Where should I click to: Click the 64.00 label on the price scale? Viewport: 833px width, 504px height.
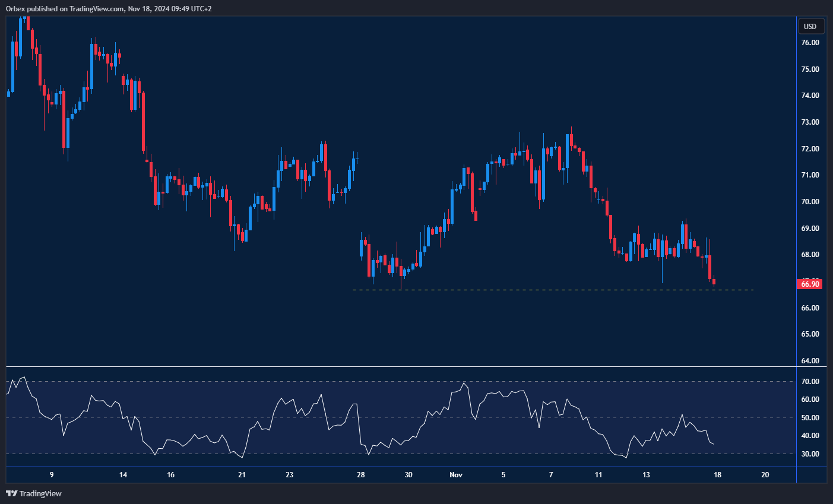(810, 361)
